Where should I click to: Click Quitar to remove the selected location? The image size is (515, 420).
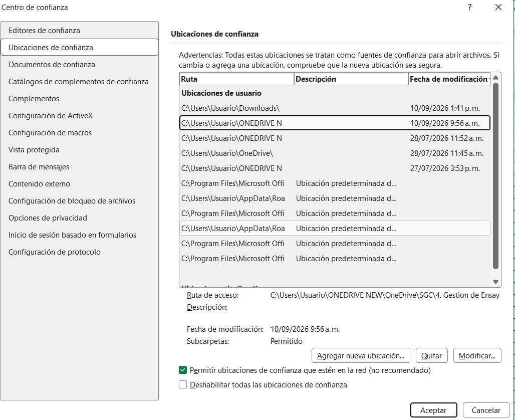point(431,355)
